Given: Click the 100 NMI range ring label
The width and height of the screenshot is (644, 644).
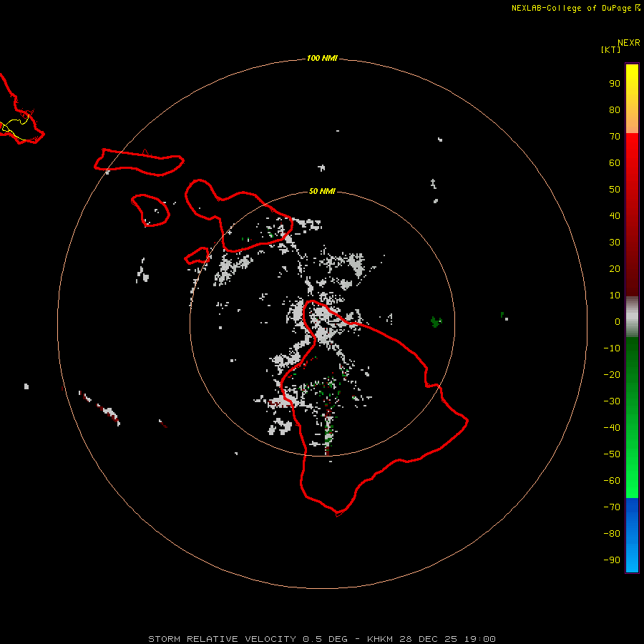Looking at the screenshot, I should pos(322,58).
